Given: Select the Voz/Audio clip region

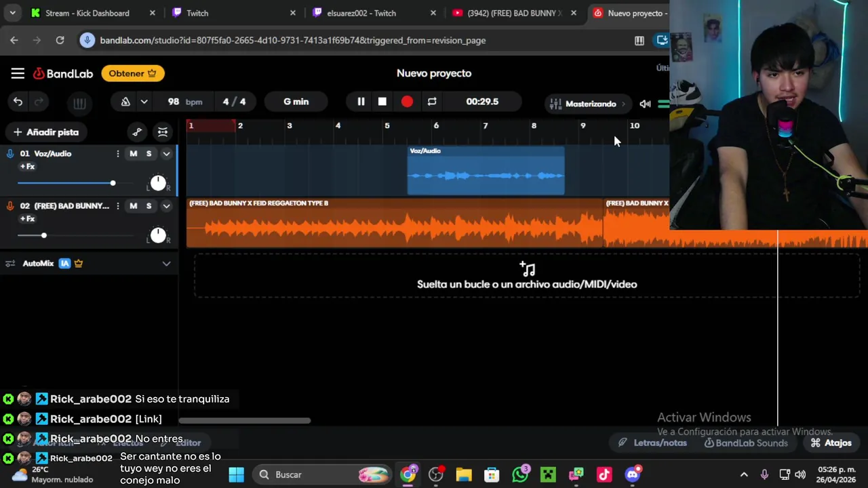Looking at the screenshot, I should tap(486, 171).
